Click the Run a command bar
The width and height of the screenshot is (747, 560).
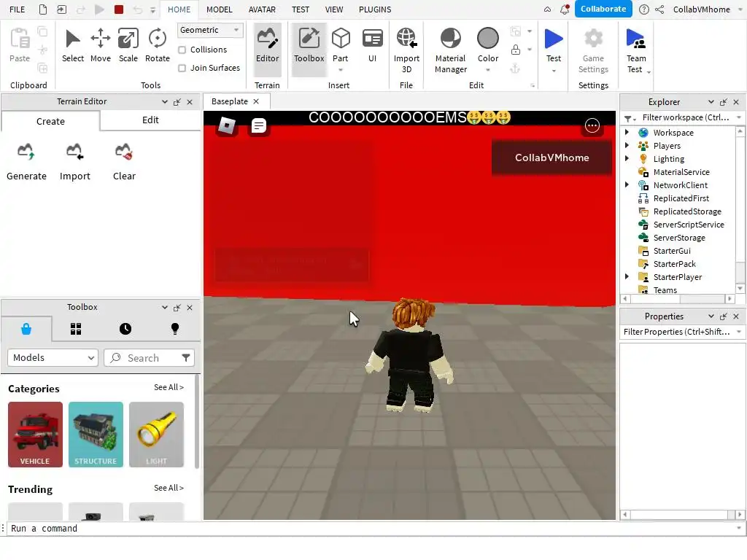click(x=371, y=529)
